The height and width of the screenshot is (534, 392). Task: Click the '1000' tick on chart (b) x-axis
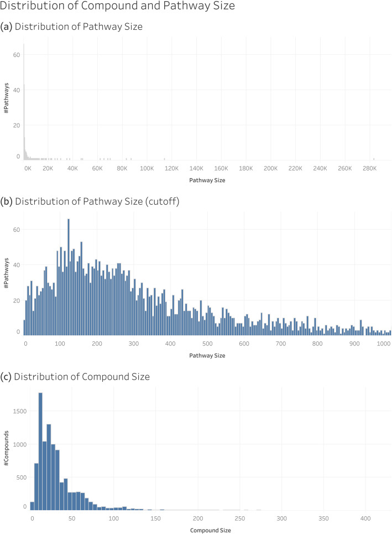[384, 344]
